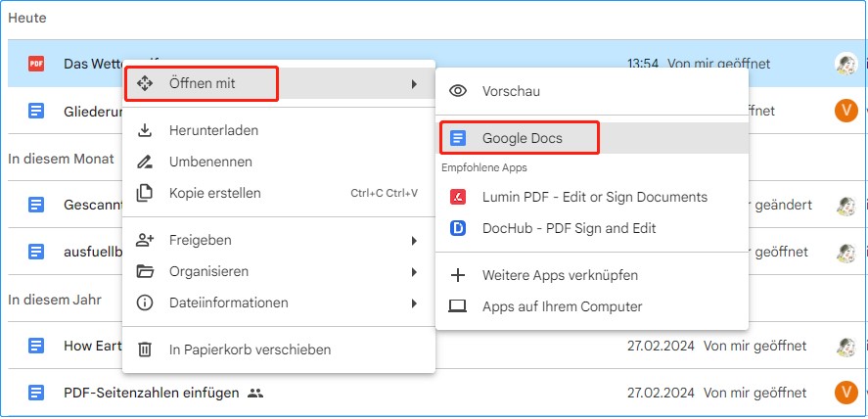Choose Herunterladen from the context menu
Screen dimensions: 868x419
(x=279, y=130)
